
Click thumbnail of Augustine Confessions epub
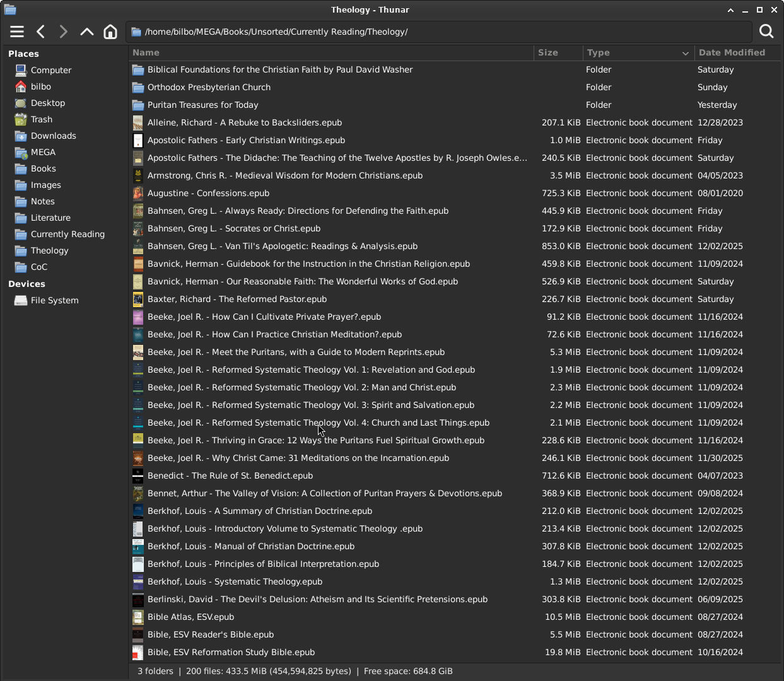[137, 193]
